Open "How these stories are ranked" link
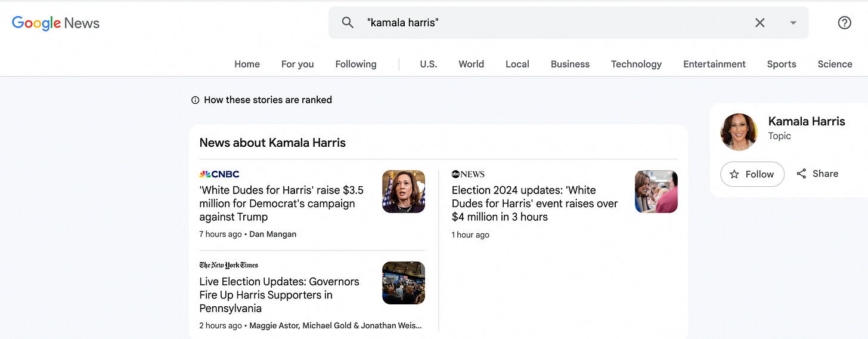Image resolution: width=868 pixels, height=339 pixels. tap(268, 100)
